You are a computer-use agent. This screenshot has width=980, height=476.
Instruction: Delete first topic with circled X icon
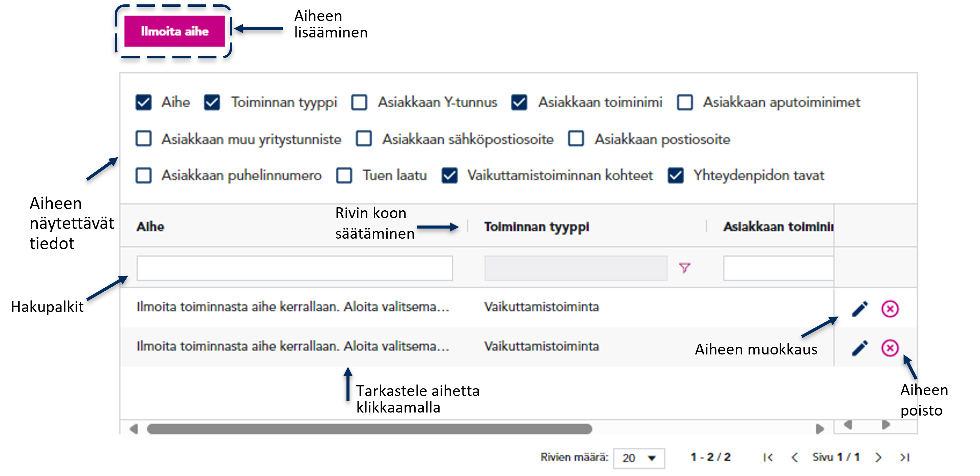pos(890,309)
